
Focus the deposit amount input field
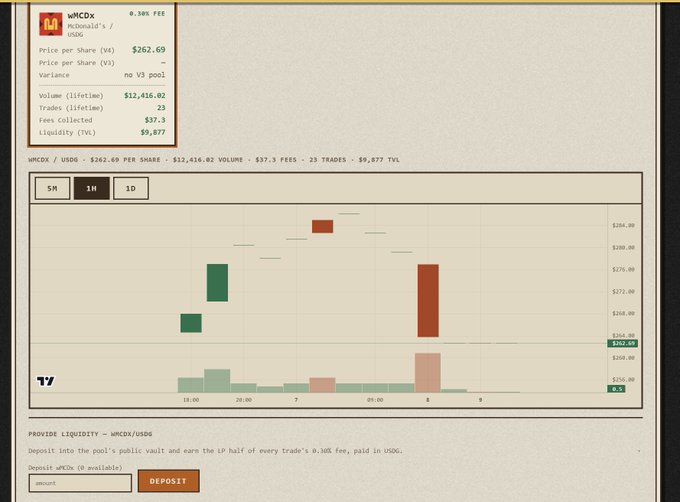(80, 483)
